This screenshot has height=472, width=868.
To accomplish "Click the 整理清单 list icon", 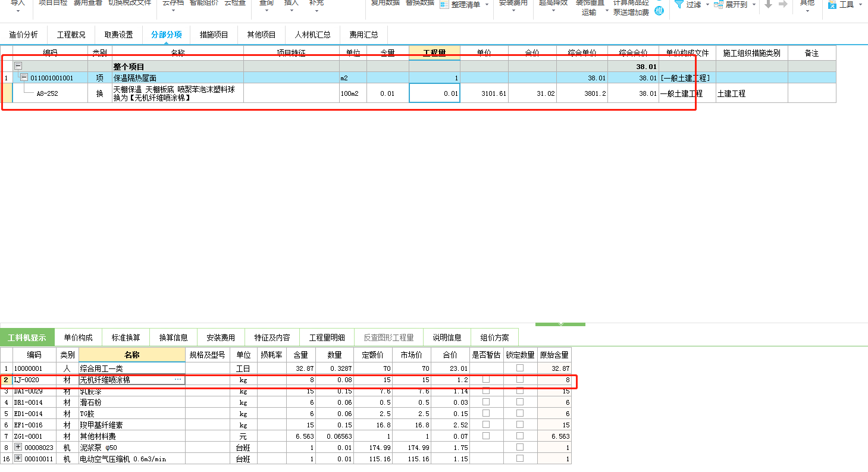I will pos(444,4).
